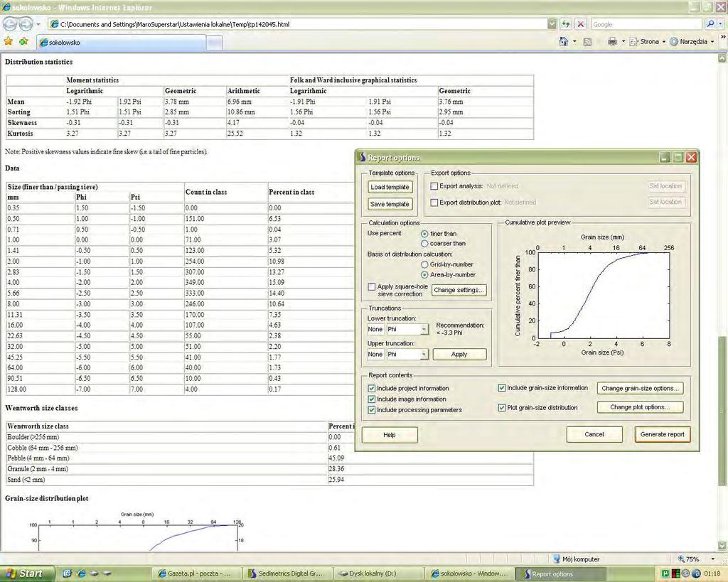Select the 'coarser than' radio button

coord(424,244)
